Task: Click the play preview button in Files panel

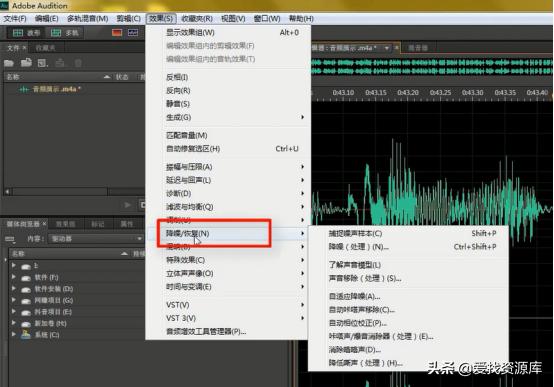Action: click(128, 205)
